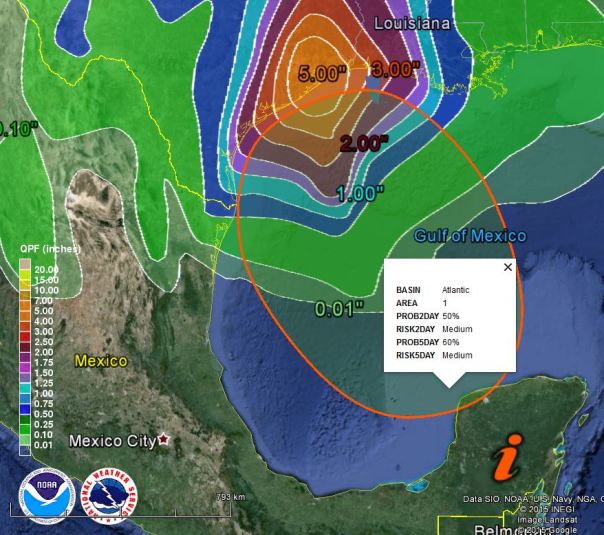Click the RISK2DAY Medium value
Viewport: 604px width, 535px height.
point(457,329)
